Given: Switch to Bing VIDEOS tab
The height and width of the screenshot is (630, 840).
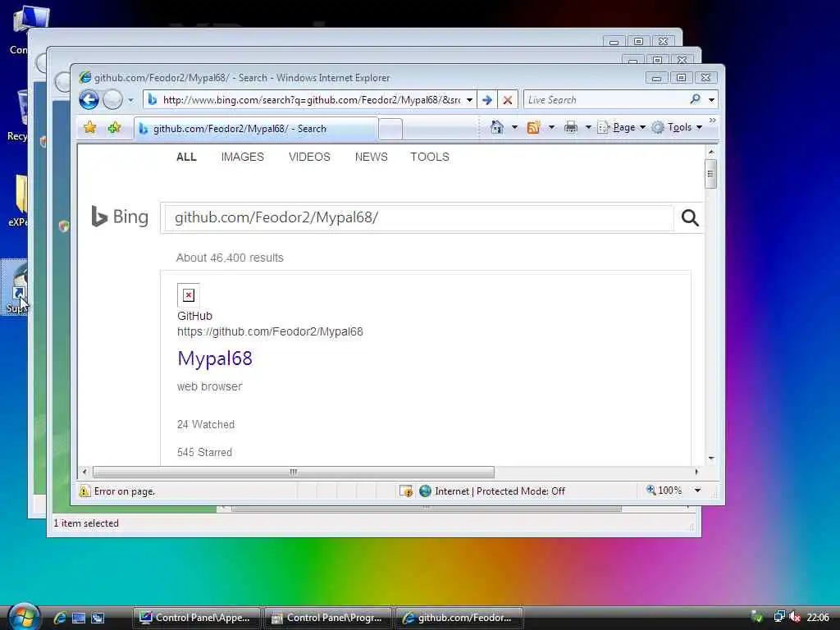Looking at the screenshot, I should [x=309, y=157].
